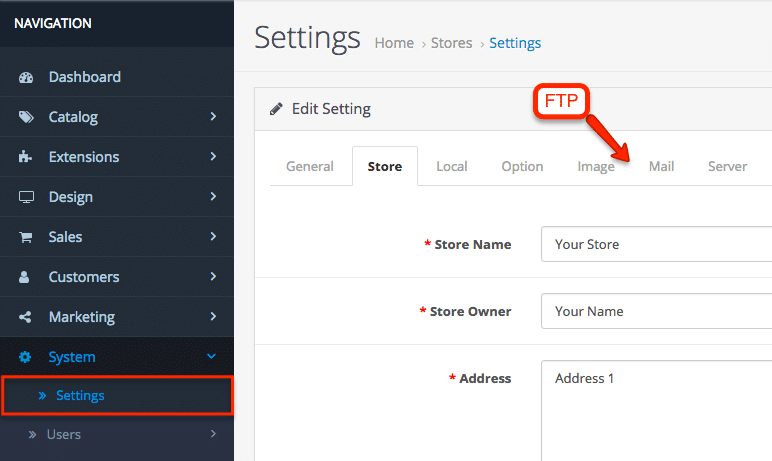Expand the Design menu chevron
The height and width of the screenshot is (461, 772).
[x=213, y=196]
